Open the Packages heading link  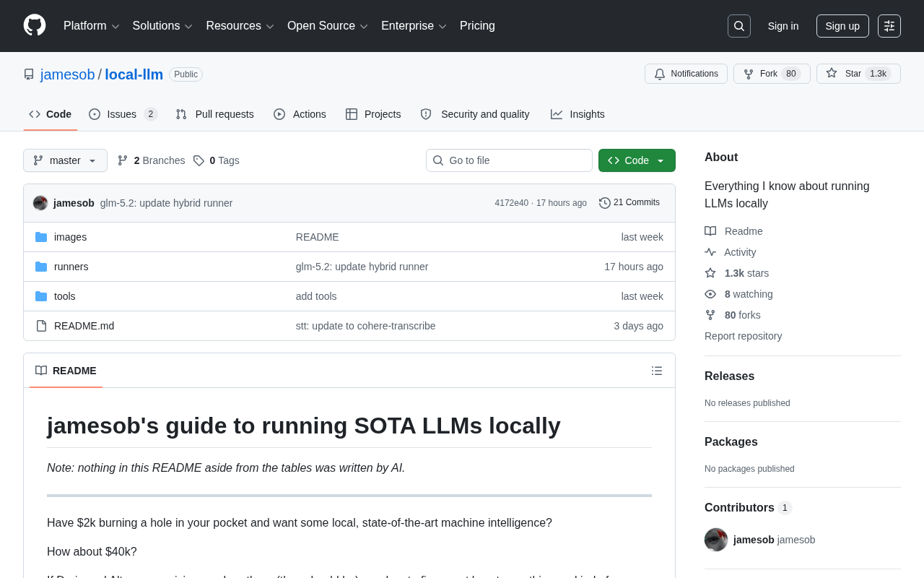coord(731,442)
